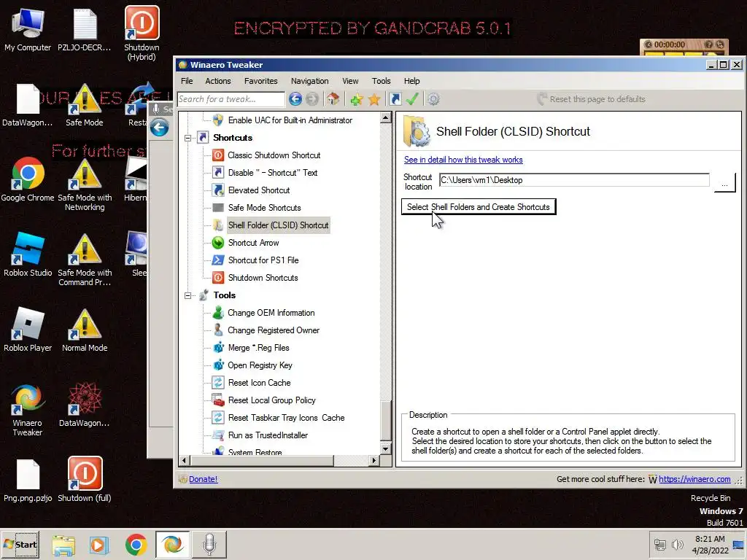
Task: Select Reset Tasbkar Tray Icons Cache
Action: 286,418
